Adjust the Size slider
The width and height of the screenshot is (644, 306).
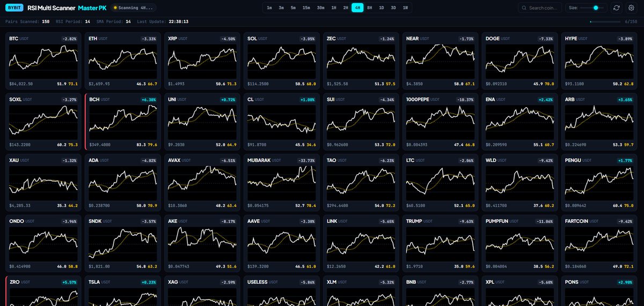pos(593,8)
